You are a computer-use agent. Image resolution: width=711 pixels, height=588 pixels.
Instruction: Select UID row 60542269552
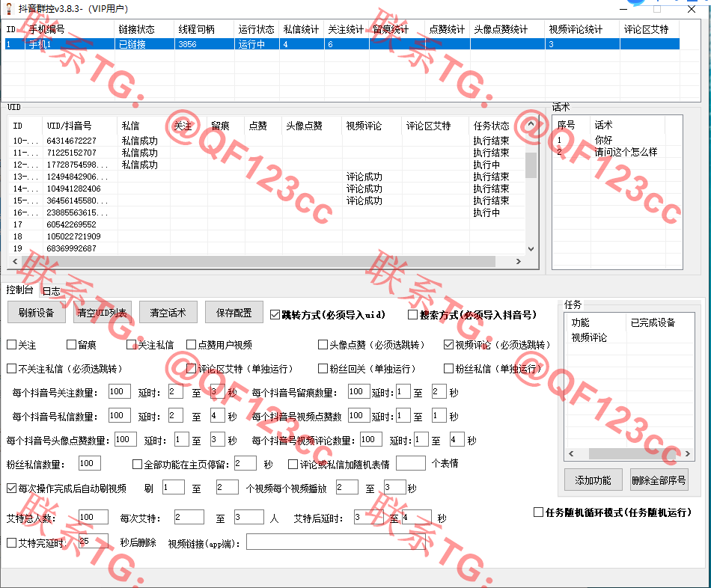click(267, 224)
